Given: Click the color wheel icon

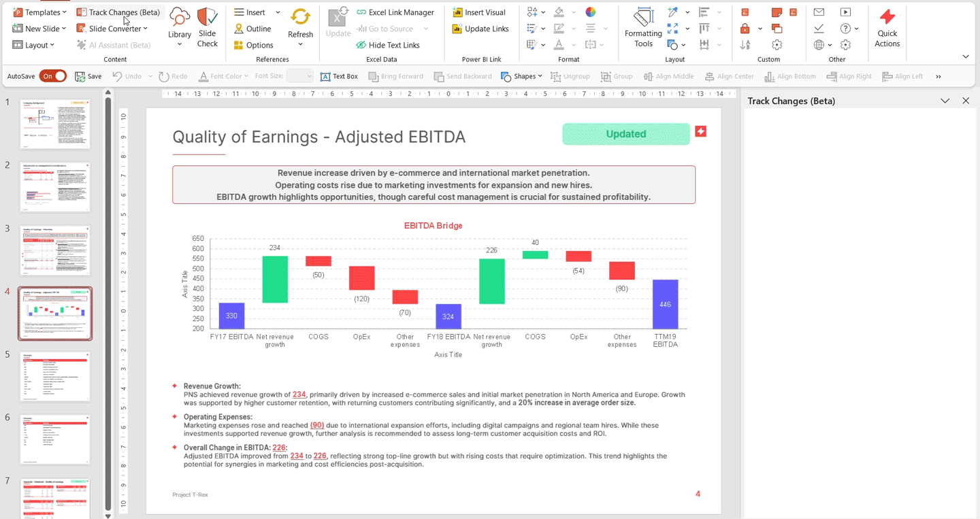Looking at the screenshot, I should [590, 12].
